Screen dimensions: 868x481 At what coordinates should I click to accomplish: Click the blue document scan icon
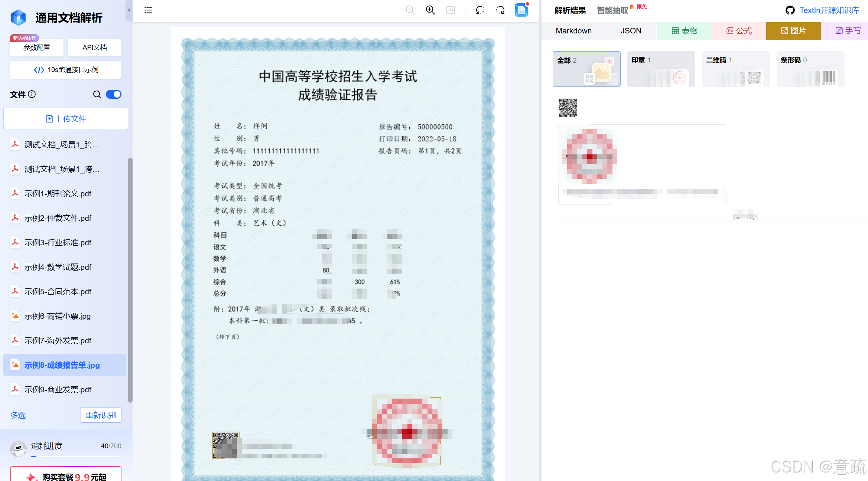521,10
